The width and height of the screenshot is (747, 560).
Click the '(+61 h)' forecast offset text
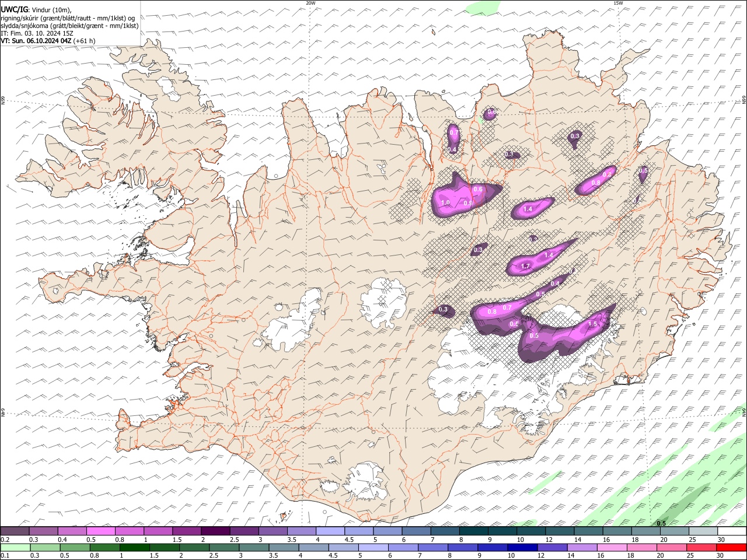pos(85,41)
